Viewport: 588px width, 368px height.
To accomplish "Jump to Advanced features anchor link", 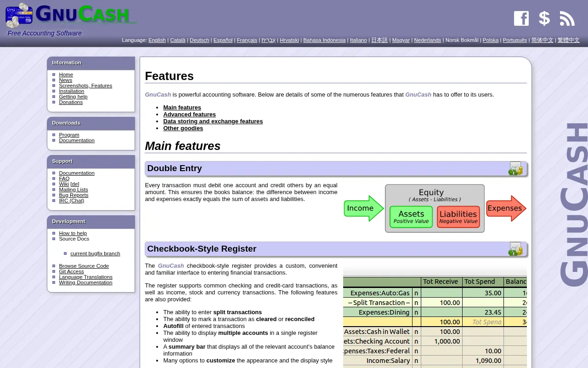I will [x=189, y=115].
